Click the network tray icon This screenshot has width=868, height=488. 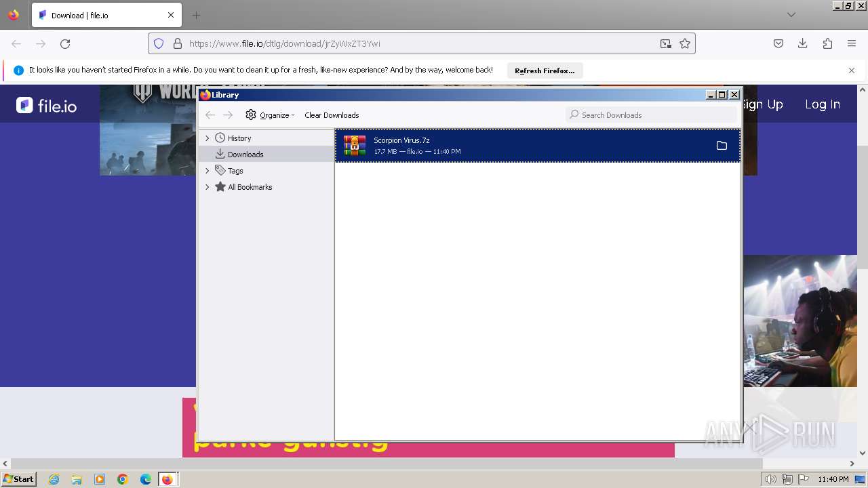pyautogui.click(x=787, y=479)
